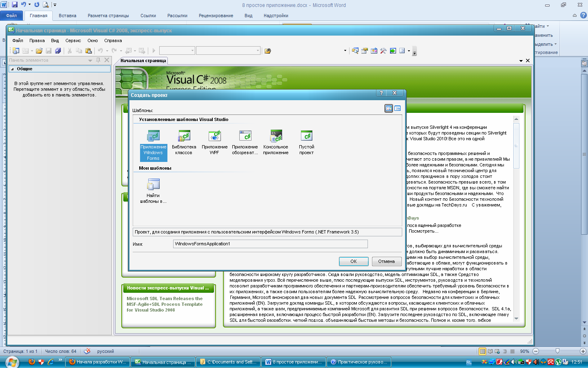Viewport: 588px width, 368px height.
Task: Switch to the Практическое руководство taskbar window
Action: 359,362
